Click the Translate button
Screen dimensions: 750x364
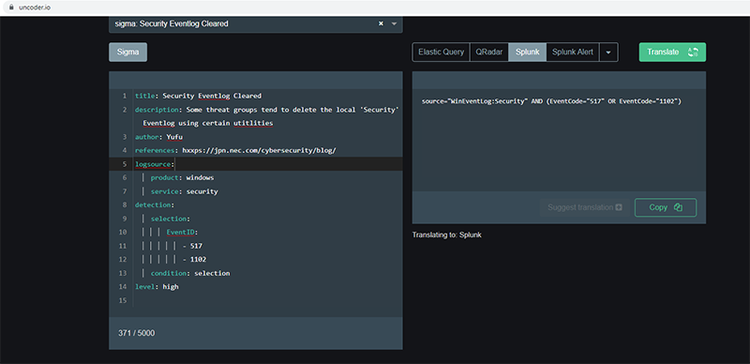point(672,52)
